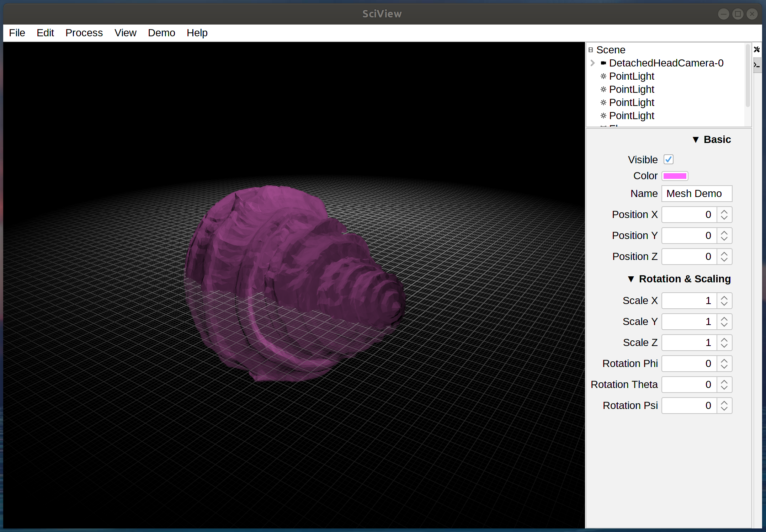This screenshot has width=766, height=532.
Task: Open the magenta Color swatch
Action: (x=675, y=176)
